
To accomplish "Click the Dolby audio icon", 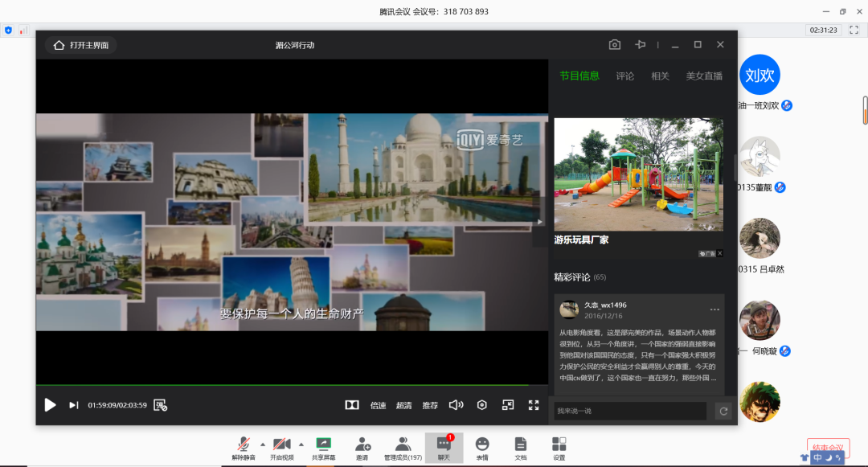I will tap(351, 405).
